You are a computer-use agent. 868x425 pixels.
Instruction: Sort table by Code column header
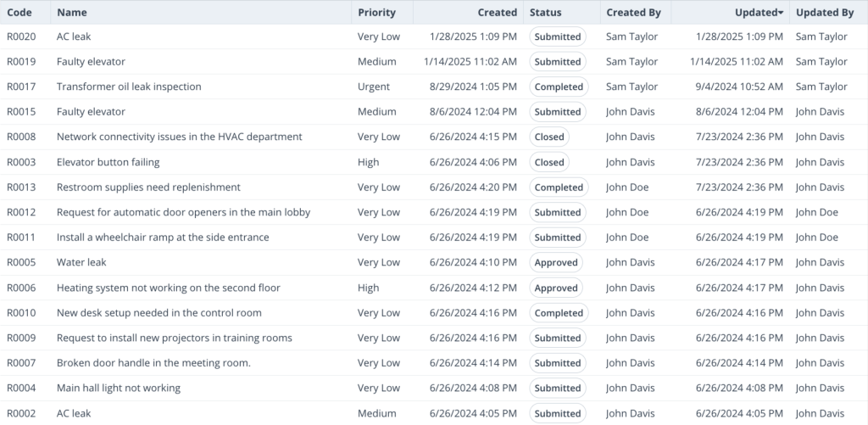[x=19, y=13]
